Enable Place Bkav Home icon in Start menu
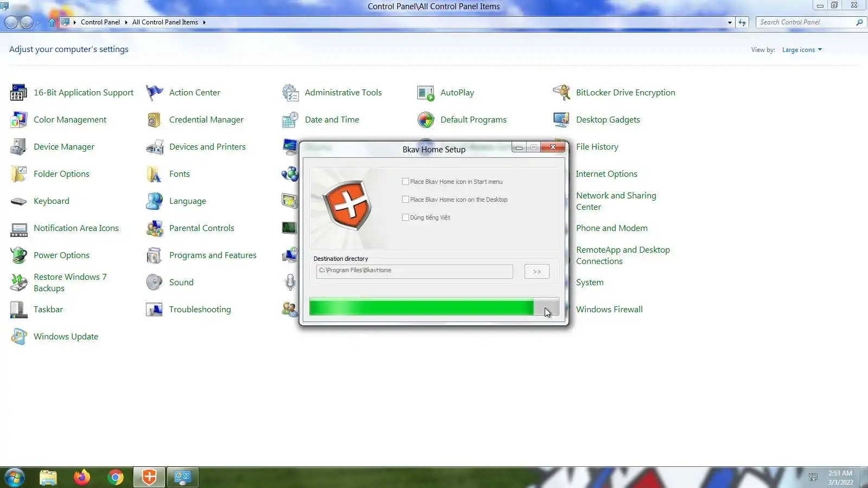 point(405,182)
